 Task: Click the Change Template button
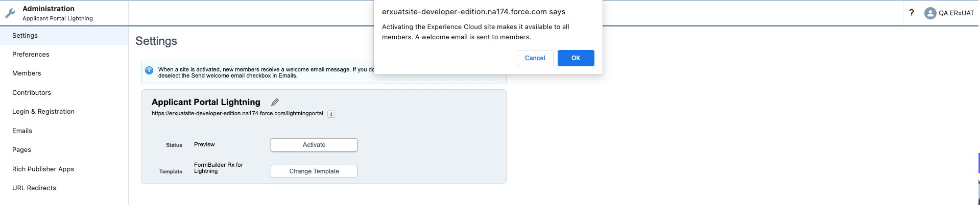[314, 171]
